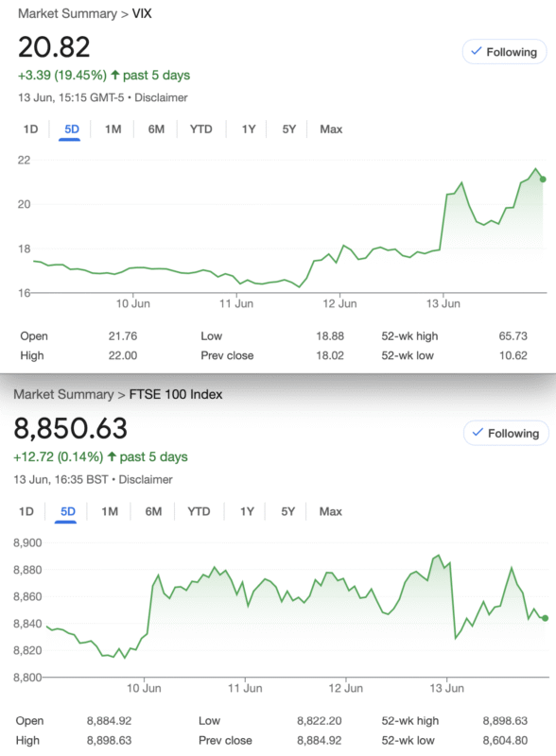Click Market Summary breadcrumb above VIX
This screenshot has width=556, height=756.
[67, 13]
